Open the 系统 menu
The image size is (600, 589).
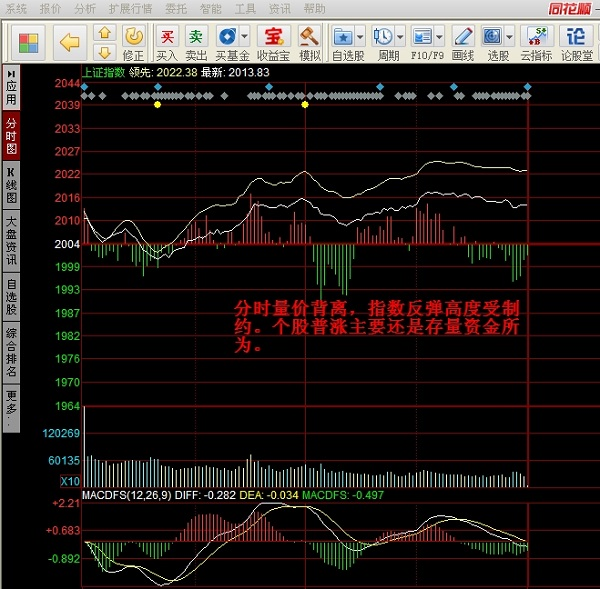point(16,9)
